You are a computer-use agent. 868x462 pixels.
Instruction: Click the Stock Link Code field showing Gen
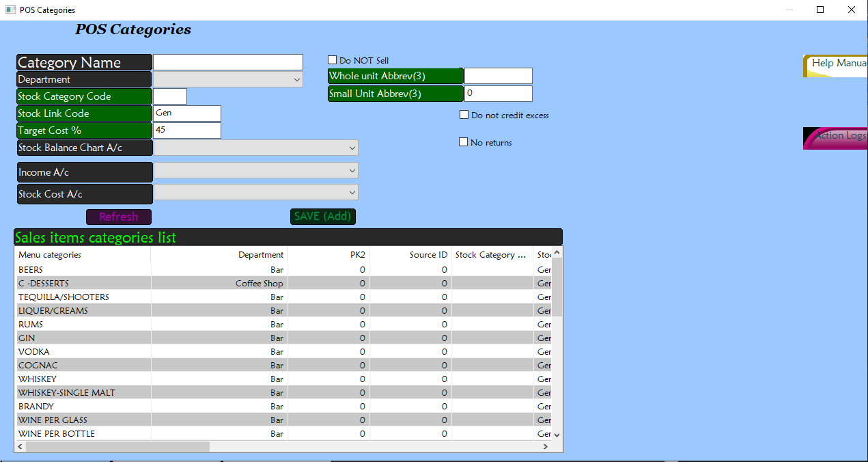pyautogui.click(x=187, y=113)
